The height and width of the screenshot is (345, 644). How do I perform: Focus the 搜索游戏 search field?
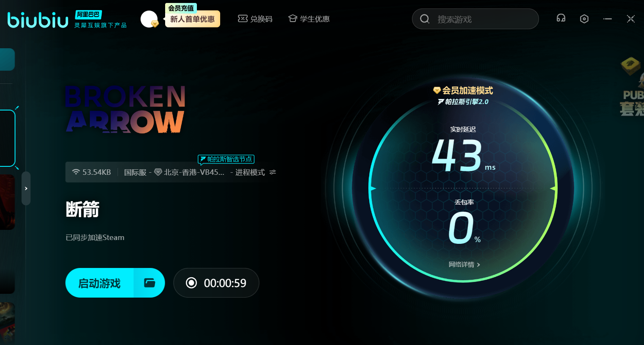click(475, 19)
